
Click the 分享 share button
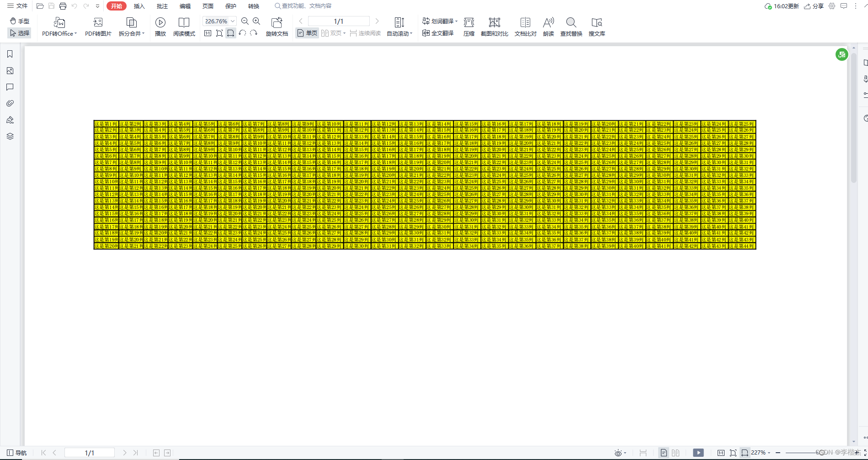(x=814, y=6)
